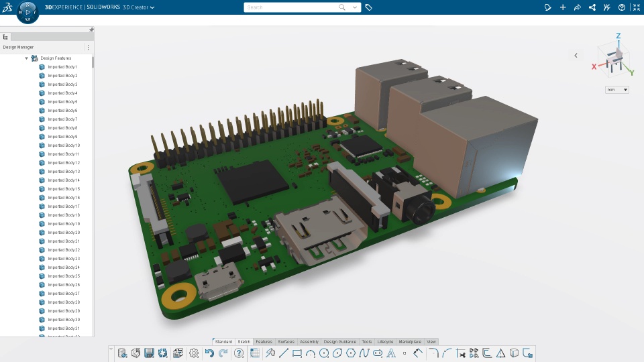Select the Sketch Fillet tool
Viewport: 644px width, 362px height.
pyautogui.click(x=434, y=353)
